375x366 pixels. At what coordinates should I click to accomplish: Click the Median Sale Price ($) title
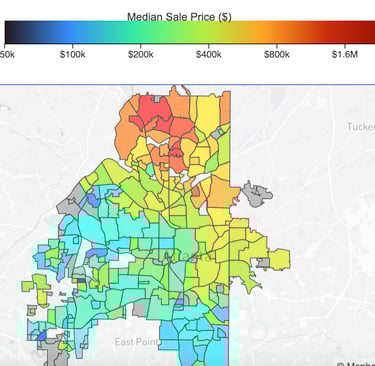pyautogui.click(x=179, y=17)
